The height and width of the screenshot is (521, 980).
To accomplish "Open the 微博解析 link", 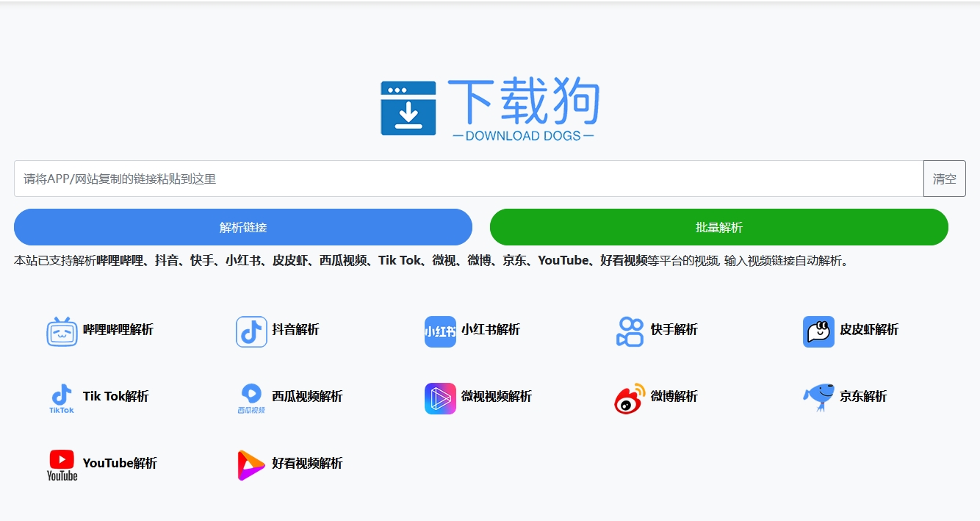I will click(x=674, y=397).
